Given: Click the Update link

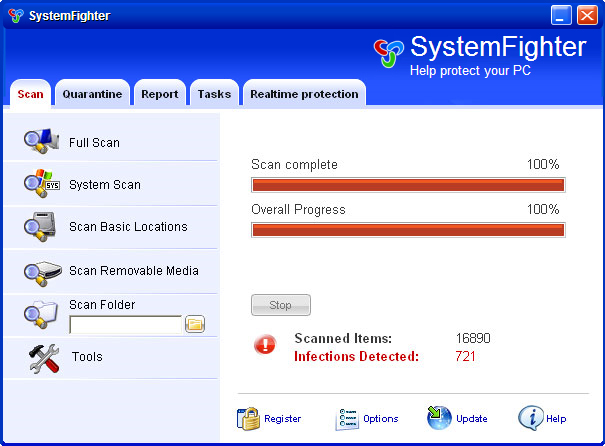Looking at the screenshot, I should click(471, 419).
